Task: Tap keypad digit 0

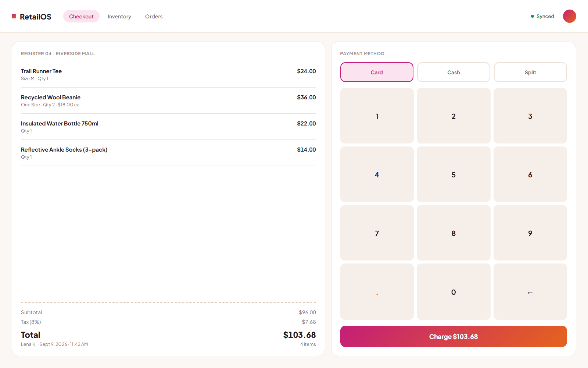Action: point(453,292)
